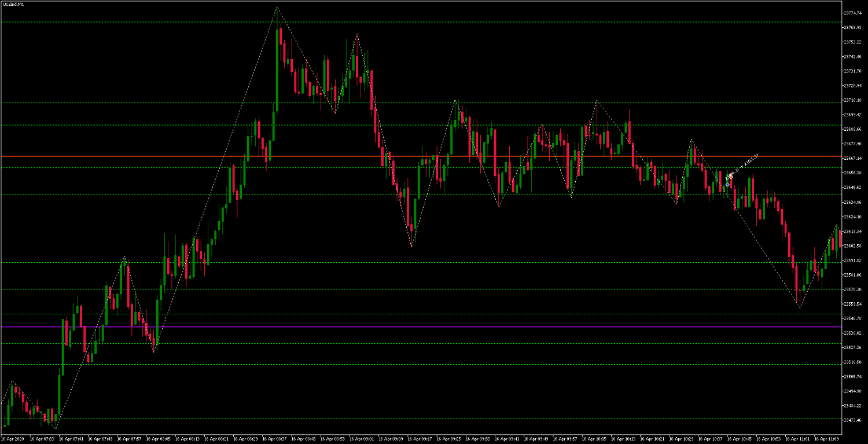
Task: Click the 16 Apr 09:57 time label
Action: [564, 439]
